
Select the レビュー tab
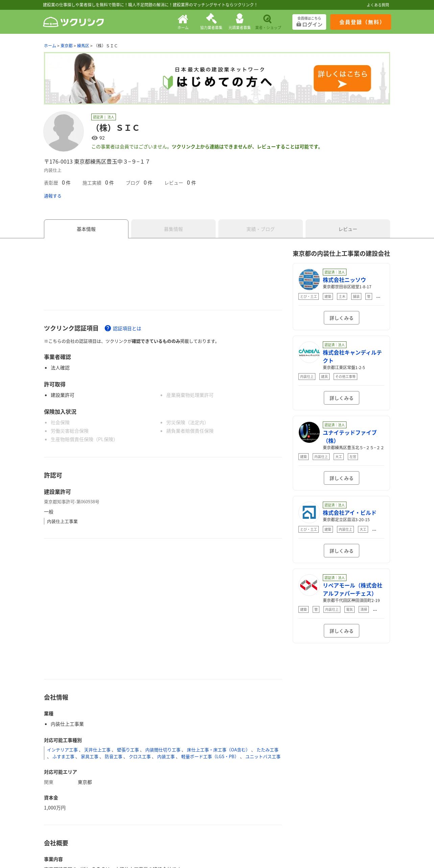click(348, 229)
